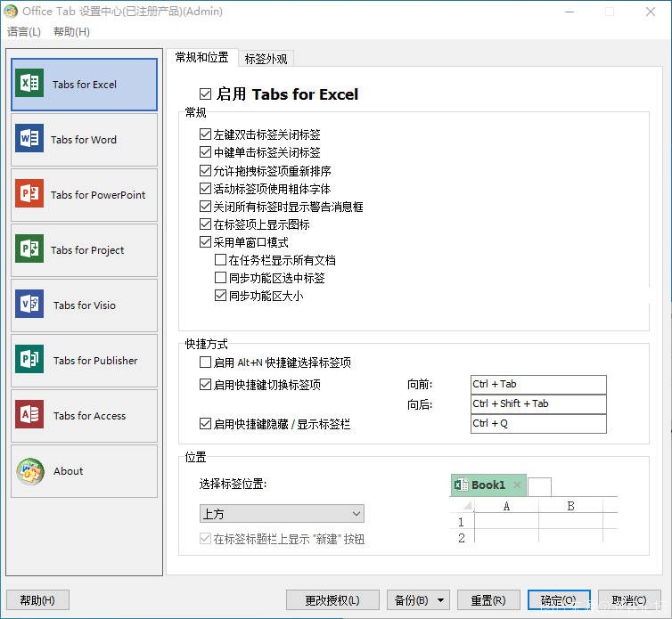Image resolution: width=672 pixels, height=619 pixels.
Task: Click the Excel icon on Book1 preview tab
Action: point(461,485)
